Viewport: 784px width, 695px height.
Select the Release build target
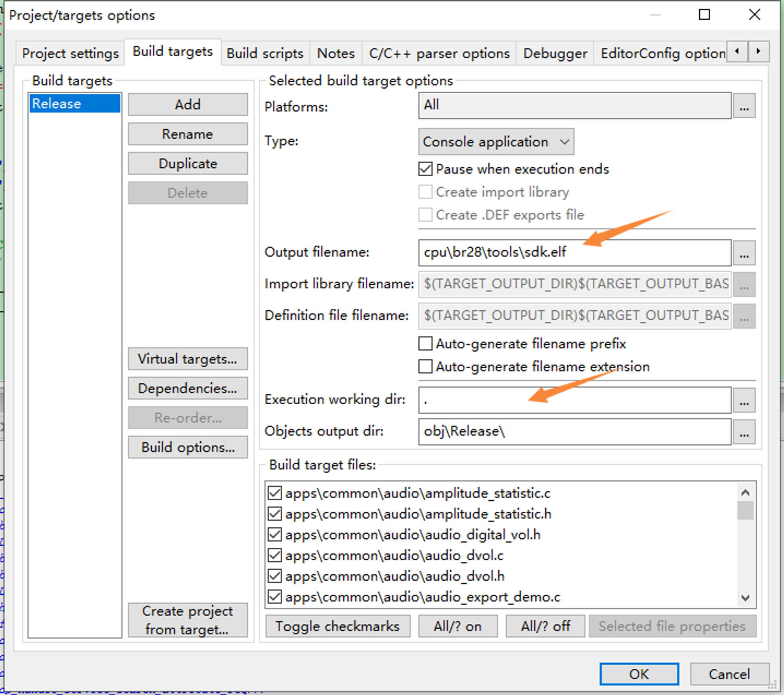point(75,103)
